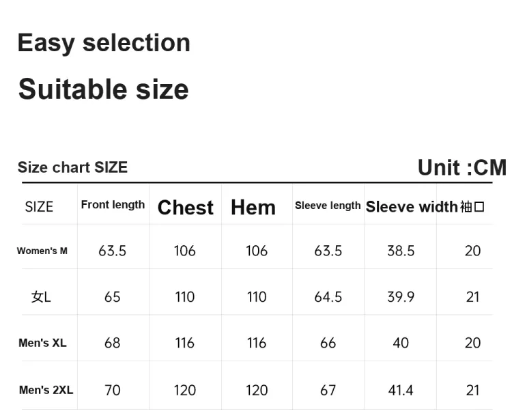Select the 68 front length cell

(113, 343)
